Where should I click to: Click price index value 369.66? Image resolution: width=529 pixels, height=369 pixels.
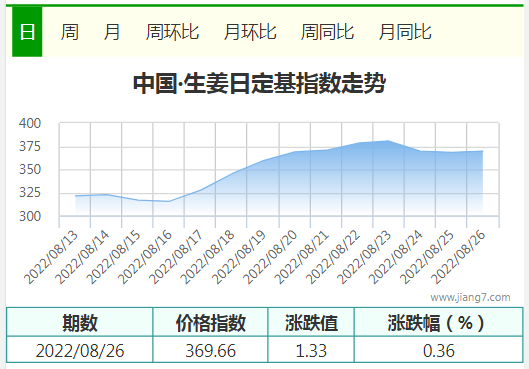click(x=210, y=350)
